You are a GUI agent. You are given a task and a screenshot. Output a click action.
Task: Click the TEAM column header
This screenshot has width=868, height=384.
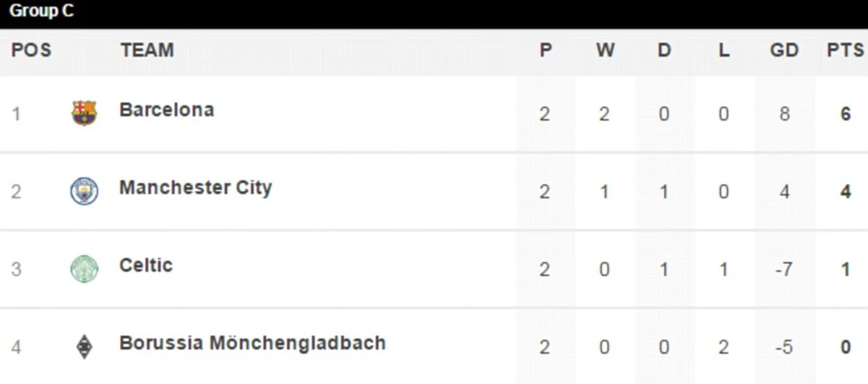(147, 50)
